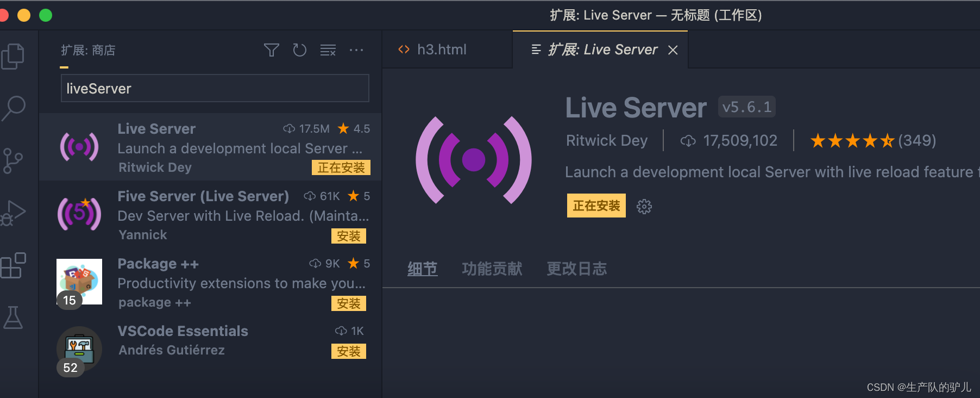
Task: Select VSCode Essentials extension icon
Action: click(x=79, y=349)
